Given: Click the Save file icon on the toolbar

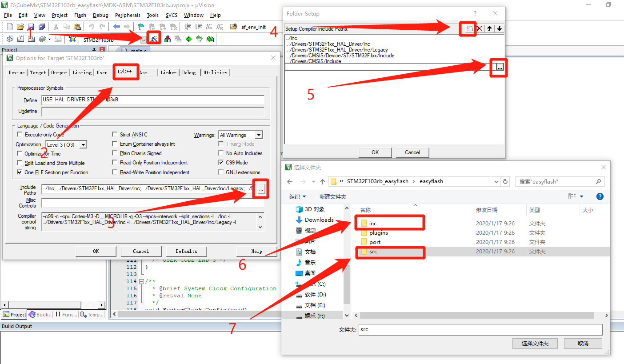Looking at the screenshot, I should pos(31,27).
